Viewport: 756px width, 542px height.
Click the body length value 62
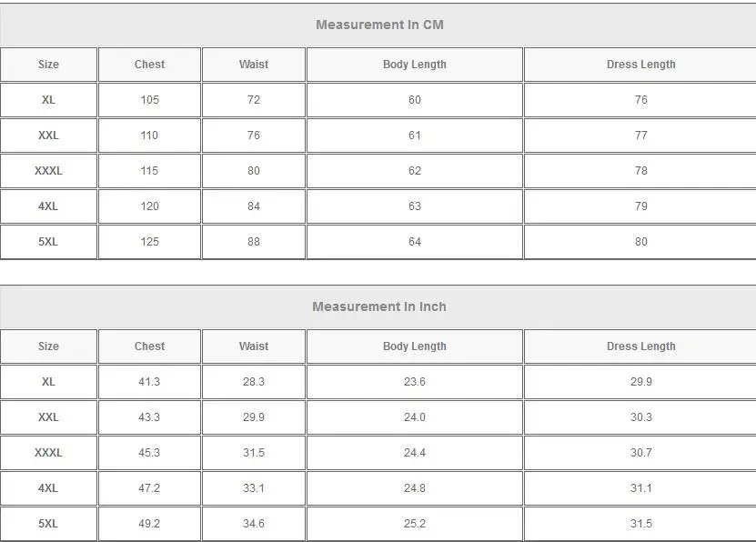pyautogui.click(x=415, y=171)
